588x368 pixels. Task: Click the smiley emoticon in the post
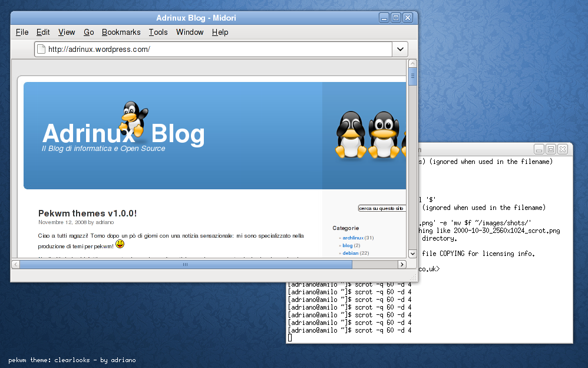120,244
